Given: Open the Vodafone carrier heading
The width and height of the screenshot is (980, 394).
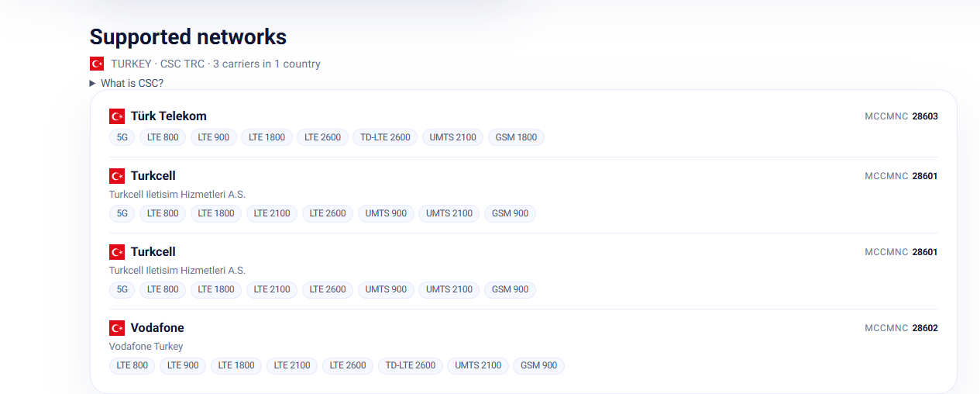Looking at the screenshot, I should pyautogui.click(x=157, y=327).
